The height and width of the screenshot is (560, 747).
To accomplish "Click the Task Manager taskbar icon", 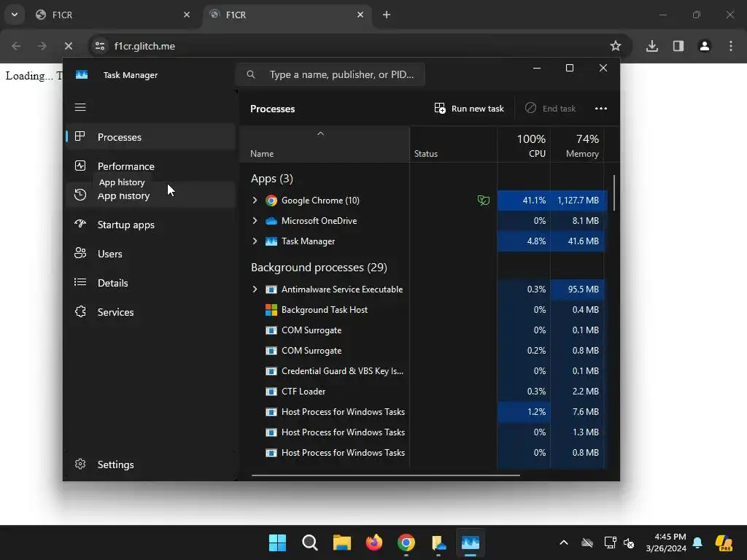I will [x=471, y=542].
